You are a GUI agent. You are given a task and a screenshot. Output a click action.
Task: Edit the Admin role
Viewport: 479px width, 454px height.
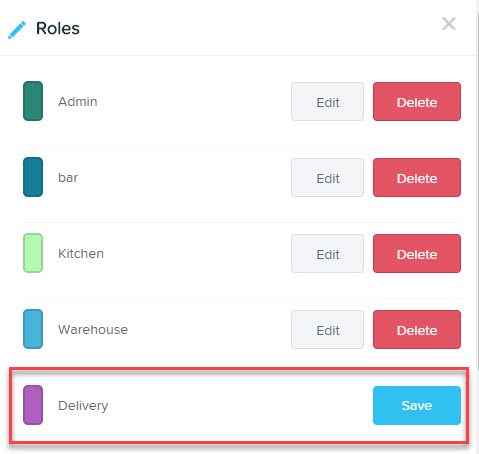click(327, 102)
